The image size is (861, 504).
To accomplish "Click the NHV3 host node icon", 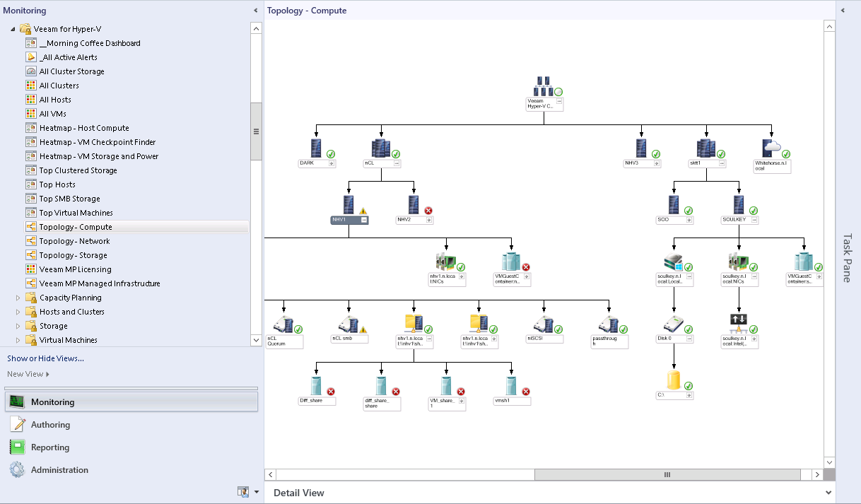I will pyautogui.click(x=641, y=148).
